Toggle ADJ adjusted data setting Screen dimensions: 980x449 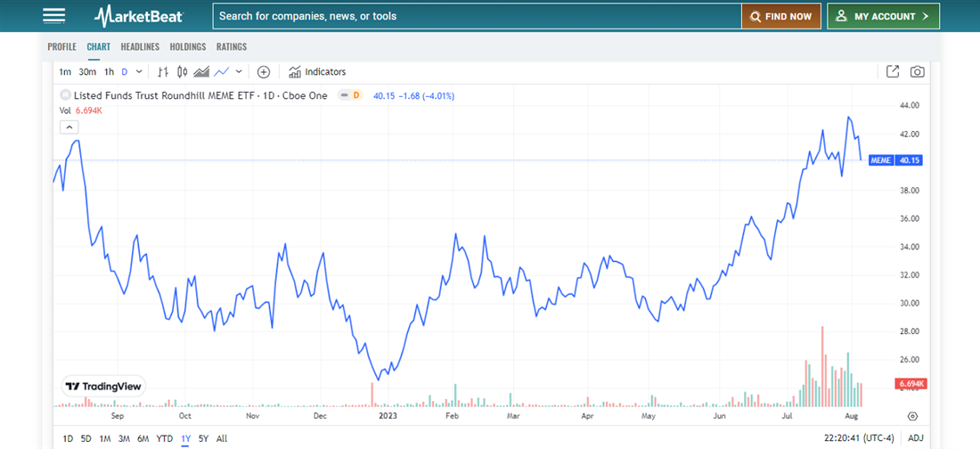[x=916, y=438]
